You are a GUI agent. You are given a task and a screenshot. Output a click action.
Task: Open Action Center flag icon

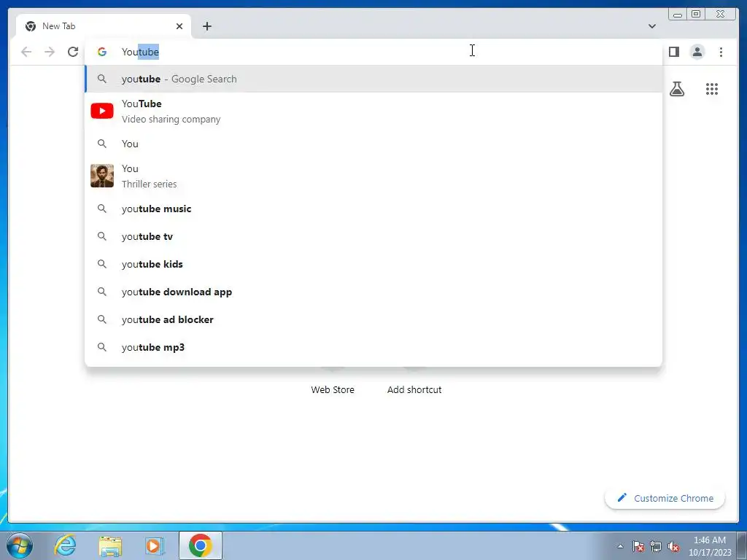click(x=638, y=546)
